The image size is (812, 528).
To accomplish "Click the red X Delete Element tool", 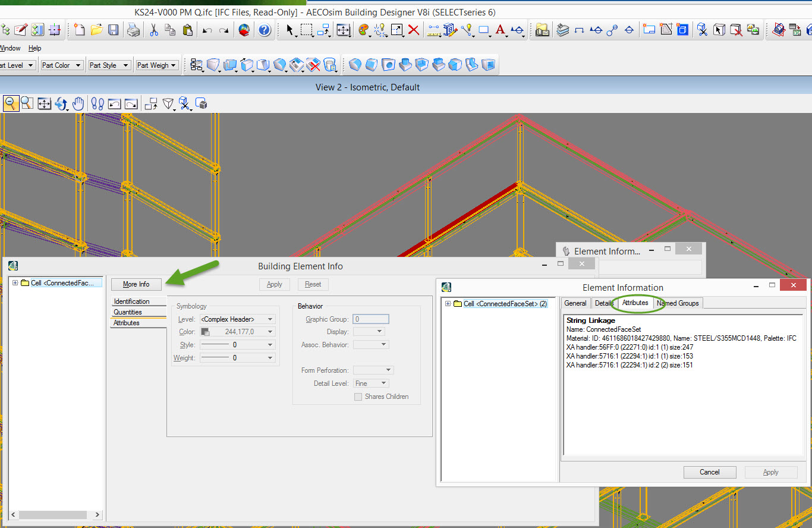I will click(x=414, y=30).
